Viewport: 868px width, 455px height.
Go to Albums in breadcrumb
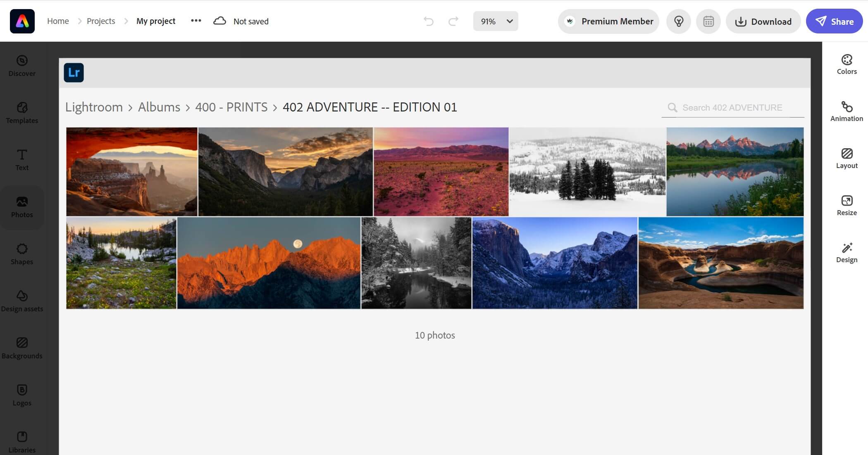[x=159, y=107]
